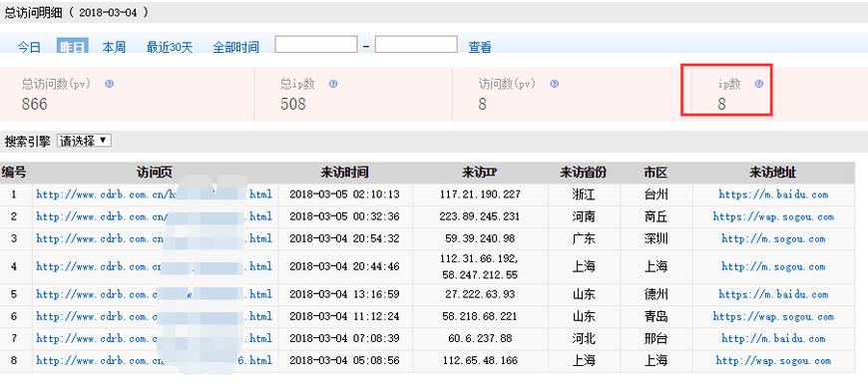Click the 来访IP column header
The image size is (868, 391).
(x=479, y=173)
